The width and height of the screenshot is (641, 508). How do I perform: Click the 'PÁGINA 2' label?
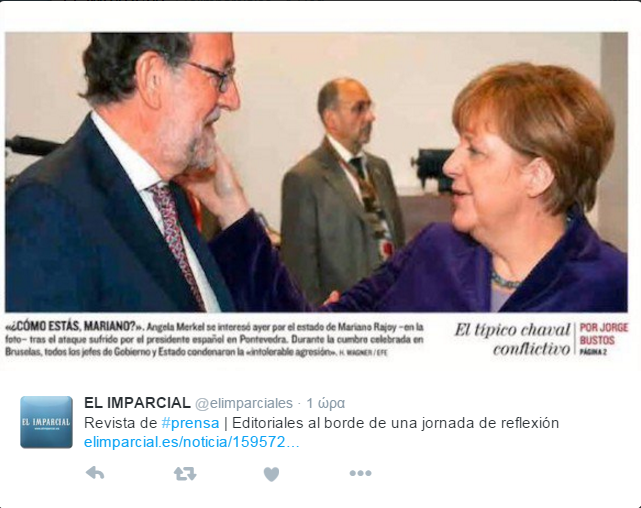click(x=593, y=352)
